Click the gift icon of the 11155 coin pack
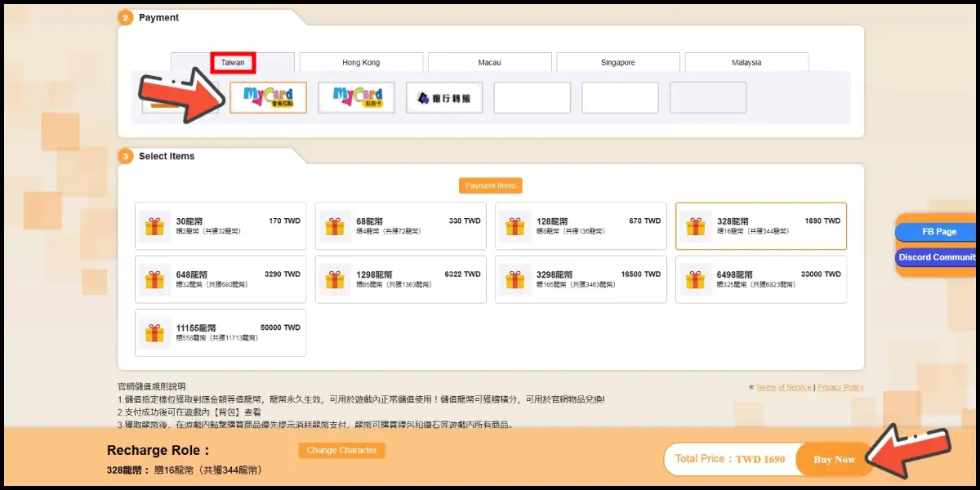The image size is (980, 490). click(x=154, y=332)
